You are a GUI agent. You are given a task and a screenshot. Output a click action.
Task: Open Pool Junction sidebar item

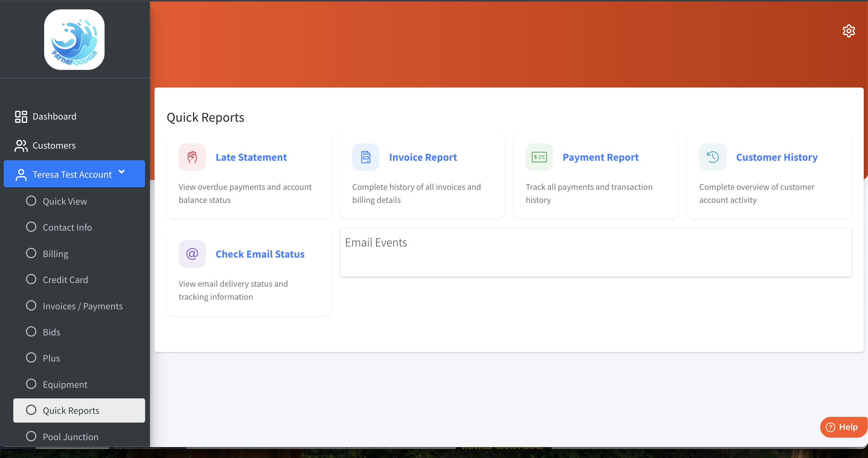coord(70,437)
